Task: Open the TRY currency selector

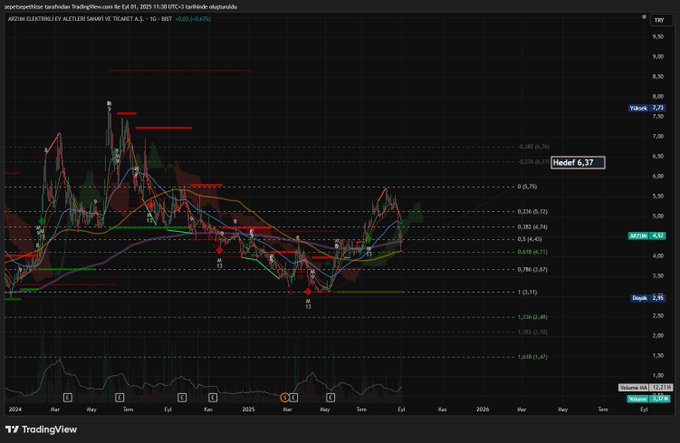Action: 660,20
